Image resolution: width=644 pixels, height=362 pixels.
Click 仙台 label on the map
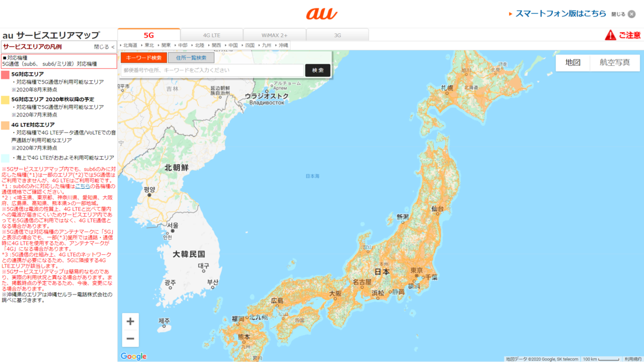point(437,208)
